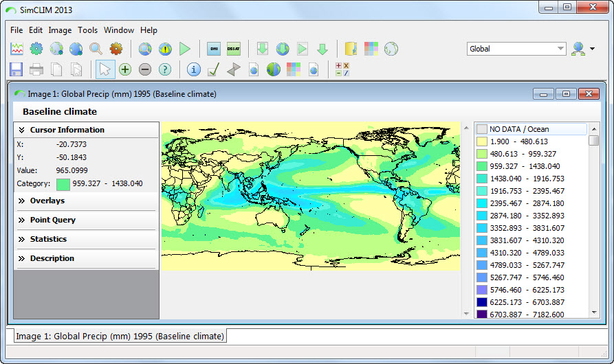Click the print icon
Screen dimensions: 614x364
[x=36, y=69]
